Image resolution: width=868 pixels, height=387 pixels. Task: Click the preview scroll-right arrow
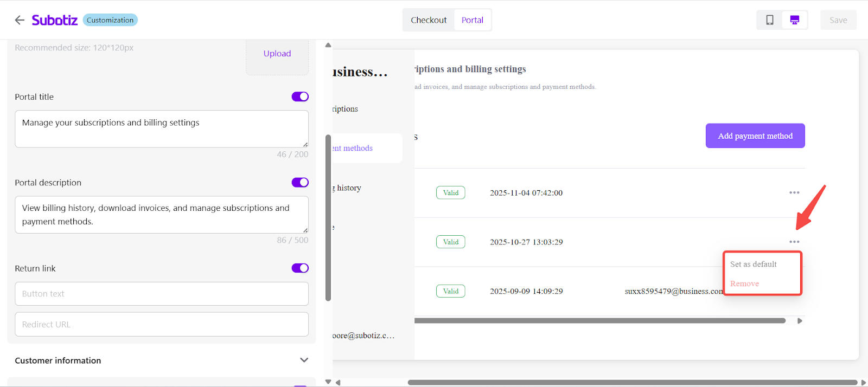pyautogui.click(x=863, y=383)
